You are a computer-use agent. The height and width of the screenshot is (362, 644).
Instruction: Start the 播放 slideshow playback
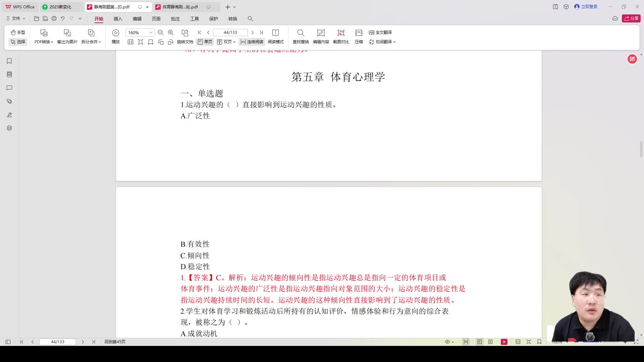coord(115,37)
